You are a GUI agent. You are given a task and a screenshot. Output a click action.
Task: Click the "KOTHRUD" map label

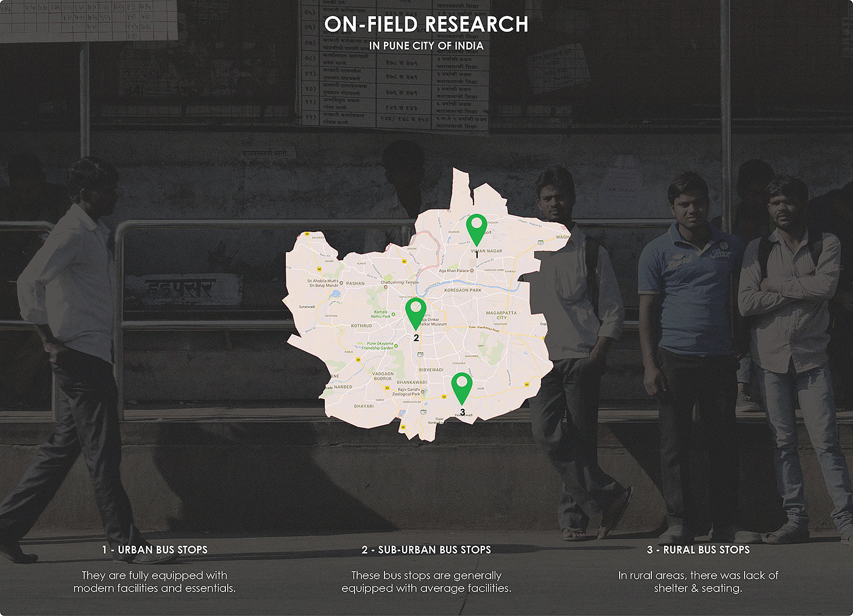(x=361, y=326)
